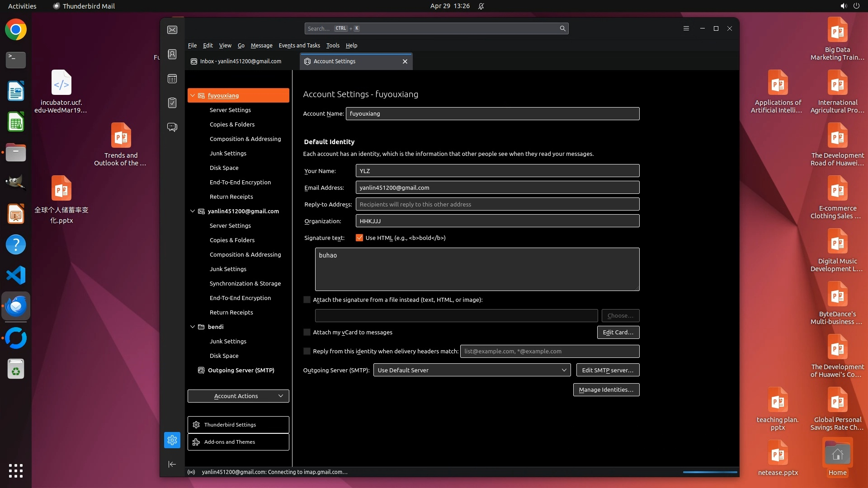The height and width of the screenshot is (488, 868).
Task: Click the search magnifier icon
Action: 562,28
